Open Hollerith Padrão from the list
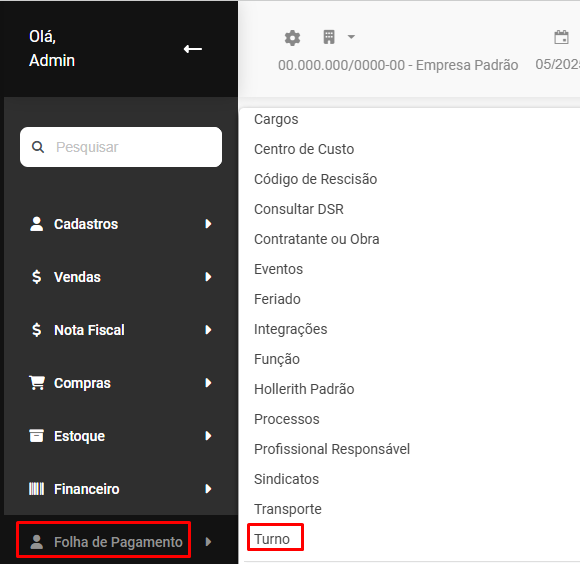Screen dimensions: 580x564 [x=304, y=389]
